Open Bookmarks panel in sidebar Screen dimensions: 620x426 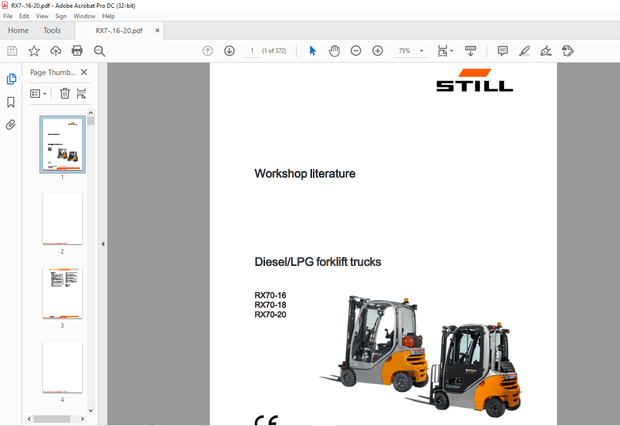click(11, 102)
